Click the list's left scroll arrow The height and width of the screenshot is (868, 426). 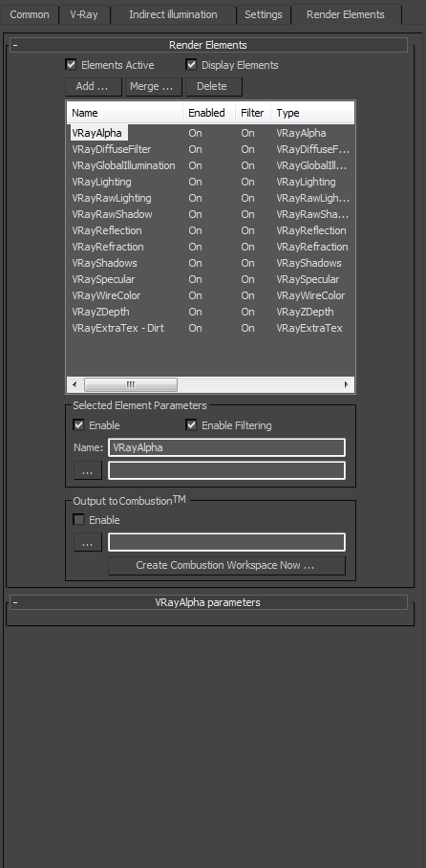(75, 384)
